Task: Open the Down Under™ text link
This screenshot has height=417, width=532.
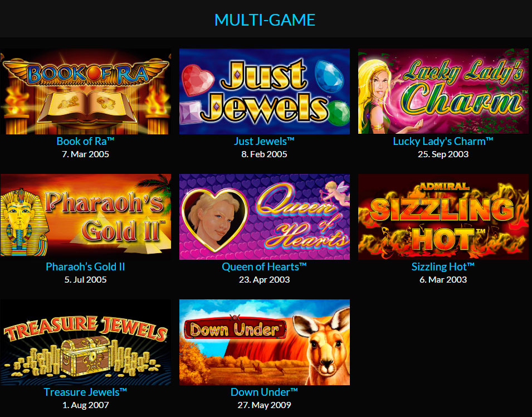Action: [x=264, y=392]
